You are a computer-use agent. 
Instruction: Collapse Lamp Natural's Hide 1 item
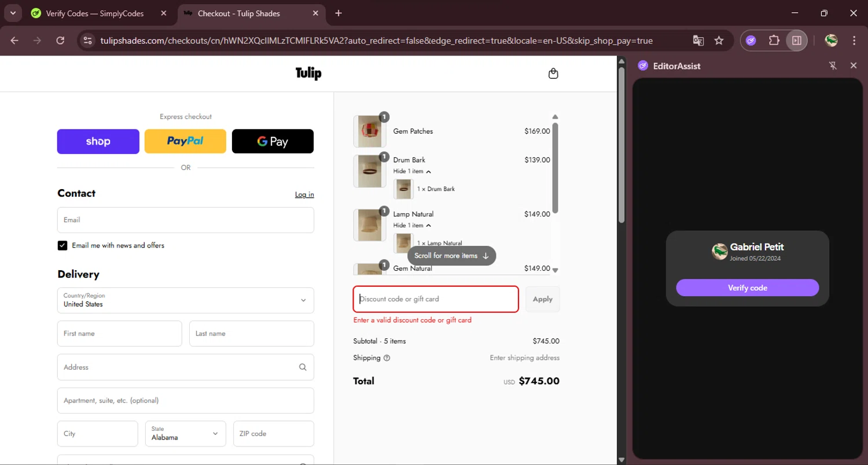(x=412, y=225)
